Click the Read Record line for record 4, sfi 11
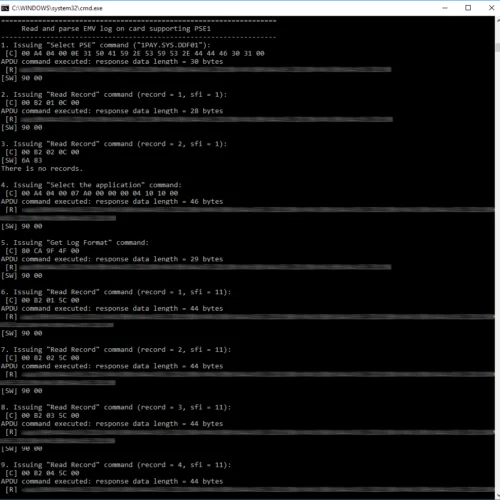This screenshot has width=500, height=500. pyautogui.click(x=116, y=465)
